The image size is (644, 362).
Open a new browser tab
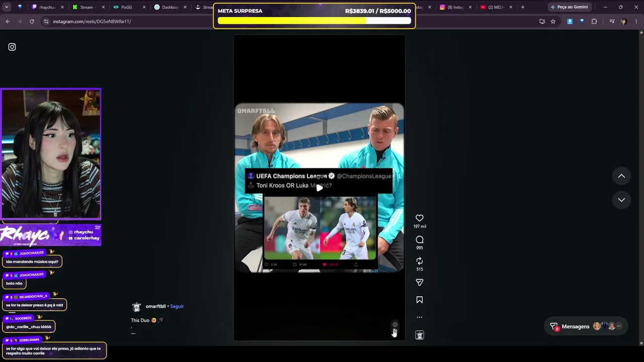coord(523,7)
